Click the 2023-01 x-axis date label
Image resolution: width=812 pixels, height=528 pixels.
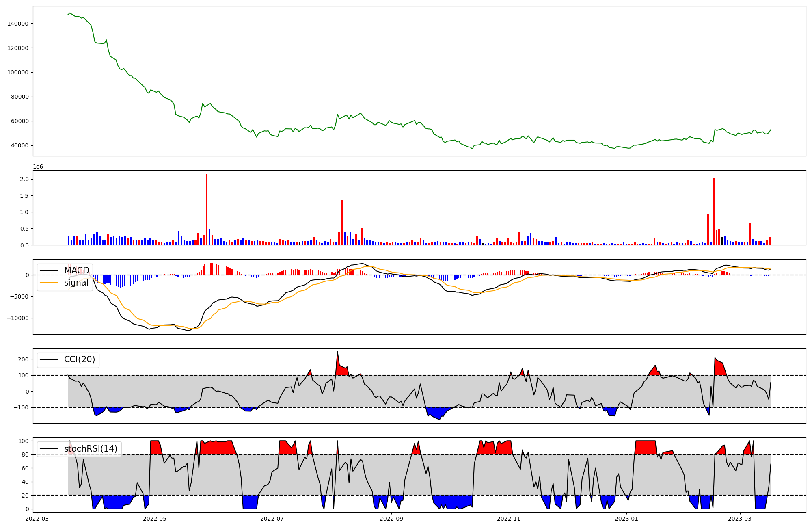(x=626, y=519)
